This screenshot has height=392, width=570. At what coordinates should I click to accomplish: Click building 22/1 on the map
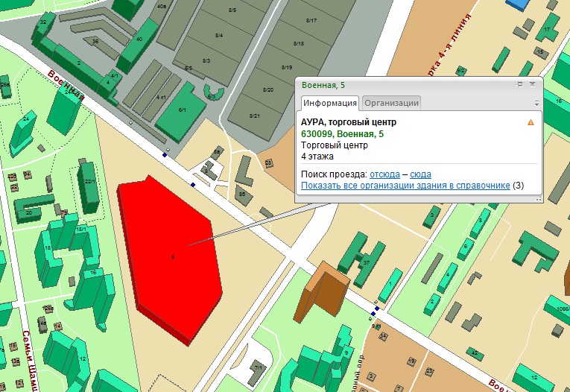pos(89,183)
